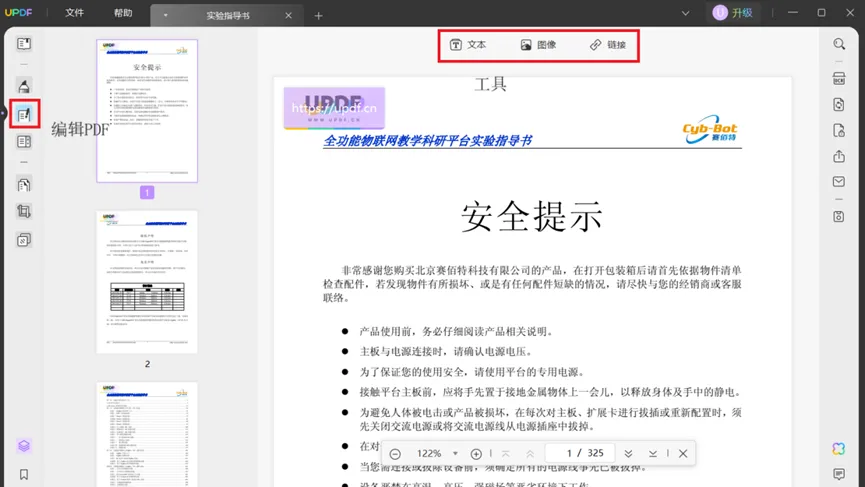
Task: Select the Comment highlighter tool
Action: pos(24,86)
